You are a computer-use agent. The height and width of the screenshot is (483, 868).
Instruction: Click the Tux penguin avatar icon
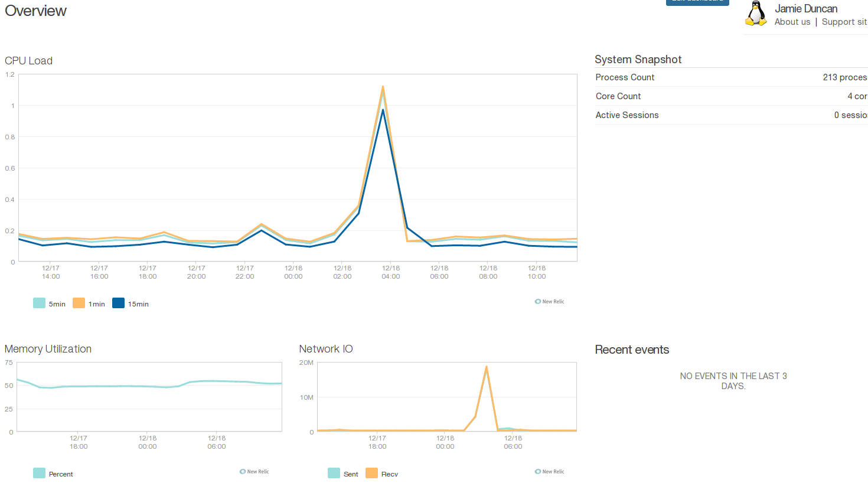click(756, 14)
